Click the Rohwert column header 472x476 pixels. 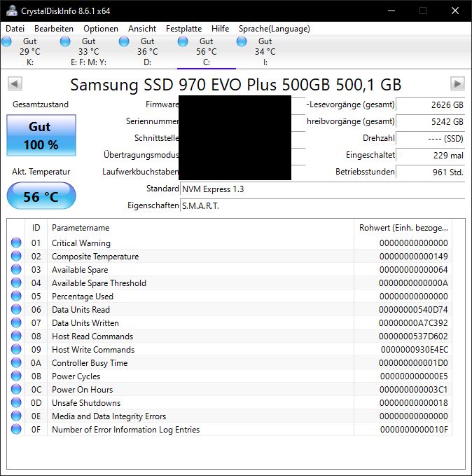[403, 228]
